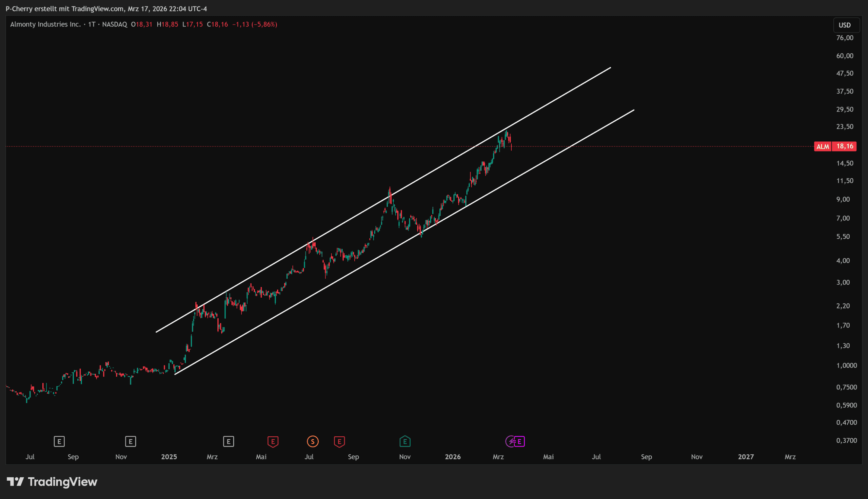868x499 pixels.
Task: Select the red earnings E marker before Sep 2025
Action: point(339,441)
